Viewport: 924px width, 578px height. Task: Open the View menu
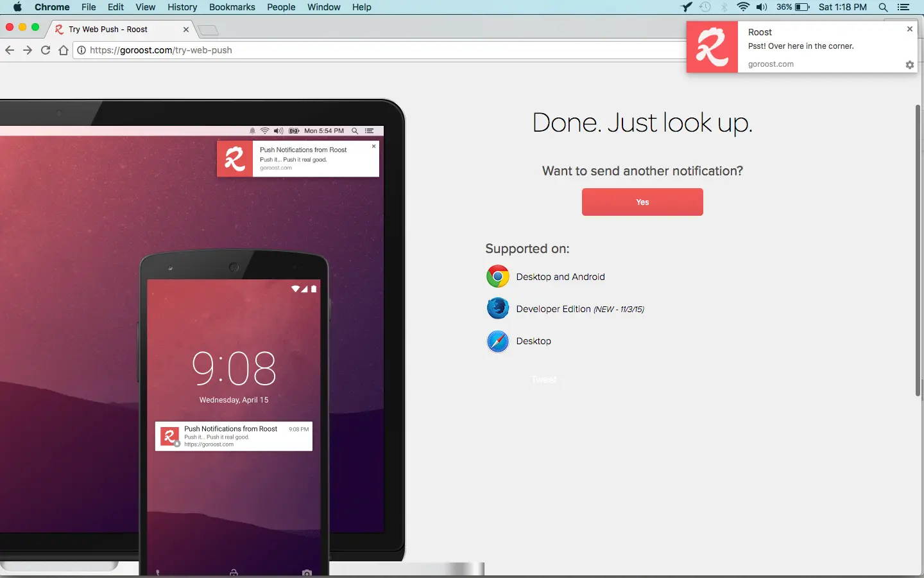point(146,7)
